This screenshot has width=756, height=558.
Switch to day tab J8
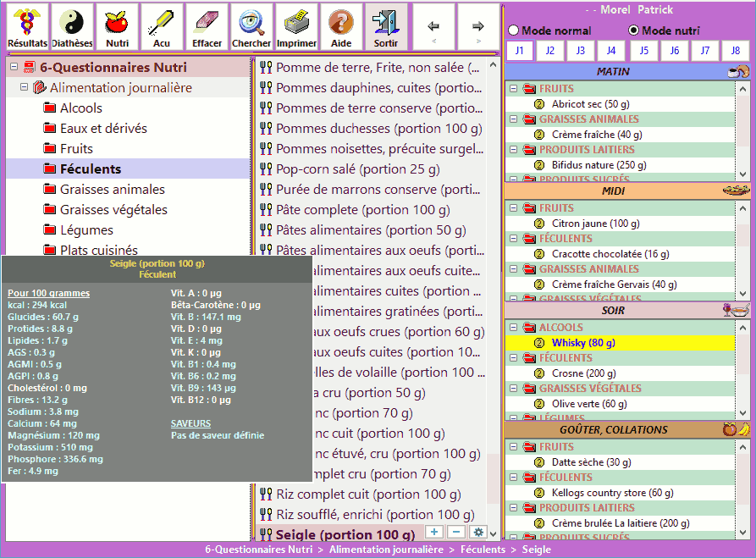736,50
